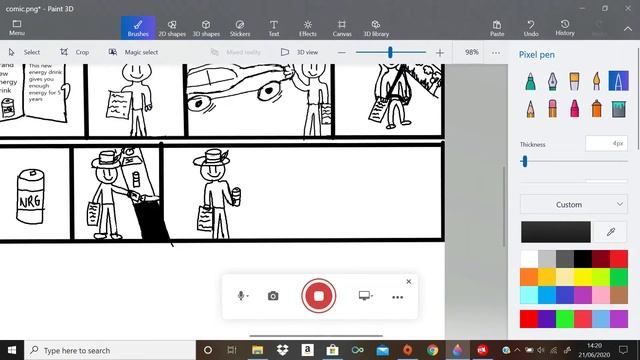Undo the last action
The image size is (640, 360).
(531, 28)
